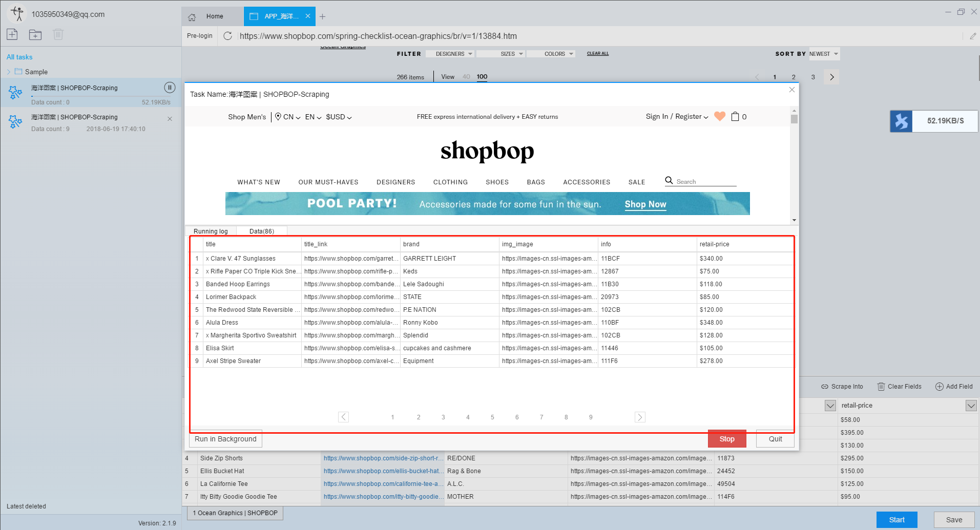Click the Save button
The image size is (980, 530).
click(x=954, y=520)
